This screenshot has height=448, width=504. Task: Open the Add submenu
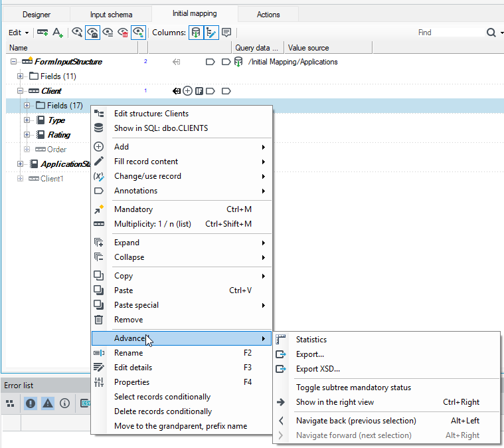tap(181, 147)
